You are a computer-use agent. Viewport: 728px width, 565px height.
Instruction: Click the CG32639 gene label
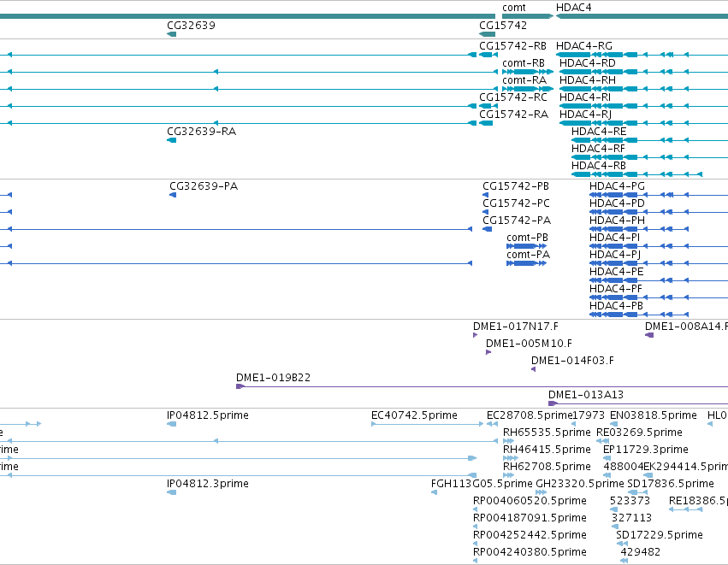pyautogui.click(x=191, y=26)
